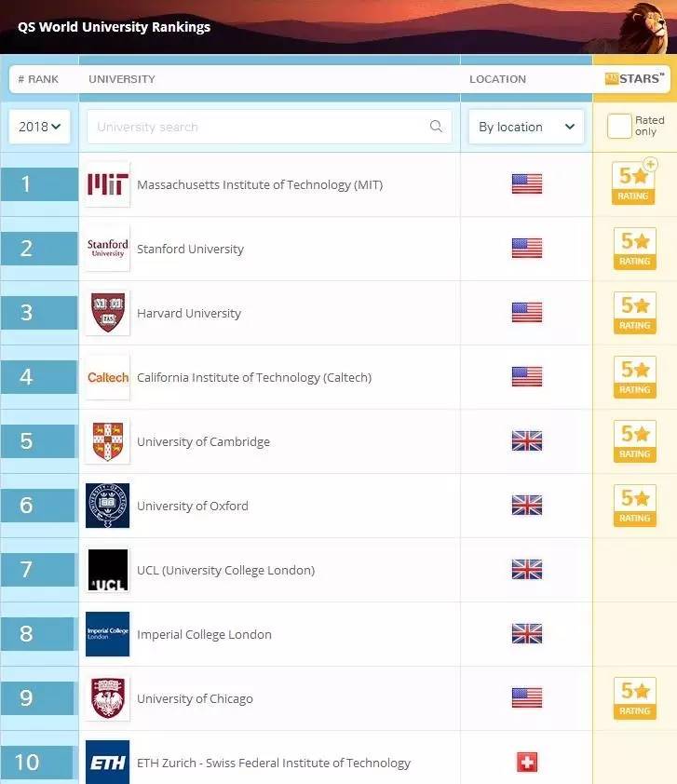This screenshot has height=784, width=677.
Task: Open MIT's 5 star plus rating badge
Action: (634, 182)
